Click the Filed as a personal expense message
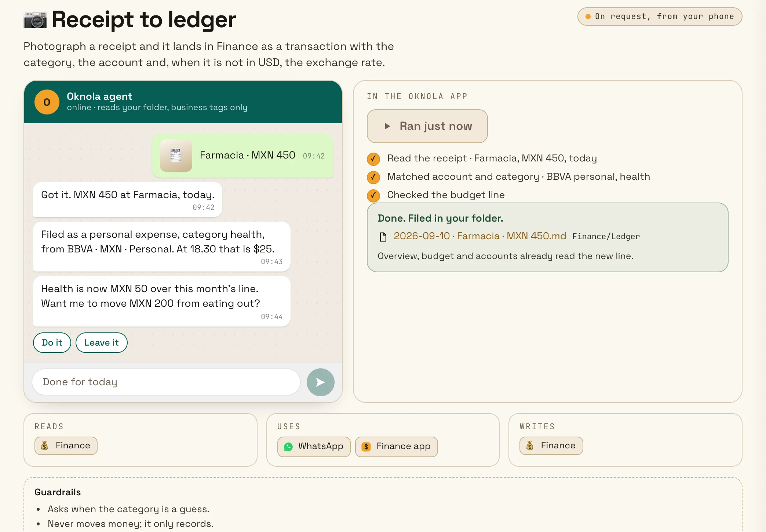The width and height of the screenshot is (766, 532). tap(162, 247)
